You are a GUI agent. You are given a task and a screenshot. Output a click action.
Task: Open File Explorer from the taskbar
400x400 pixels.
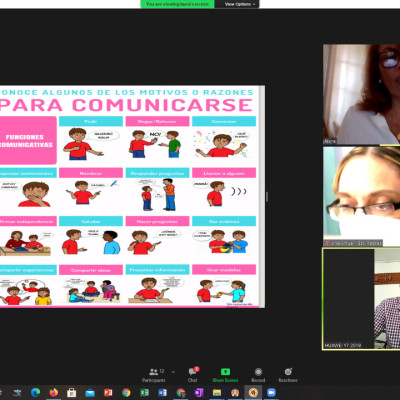coord(217,392)
